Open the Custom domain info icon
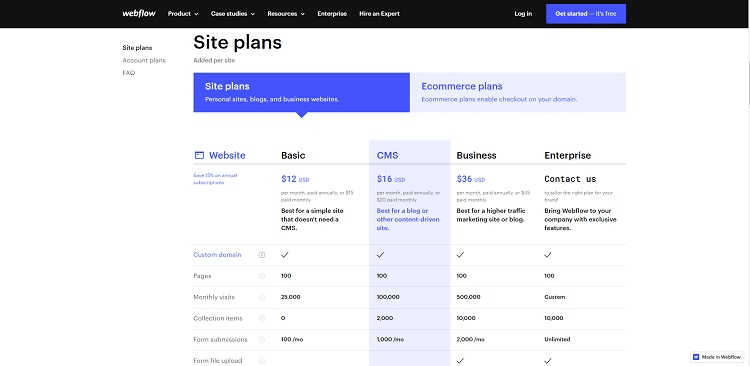Screen dimensions: 750x366 pos(262,255)
